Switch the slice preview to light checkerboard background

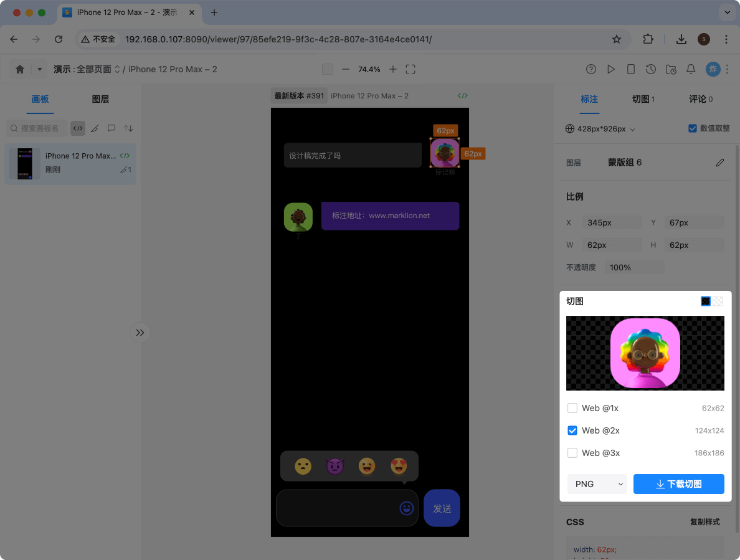(718, 301)
